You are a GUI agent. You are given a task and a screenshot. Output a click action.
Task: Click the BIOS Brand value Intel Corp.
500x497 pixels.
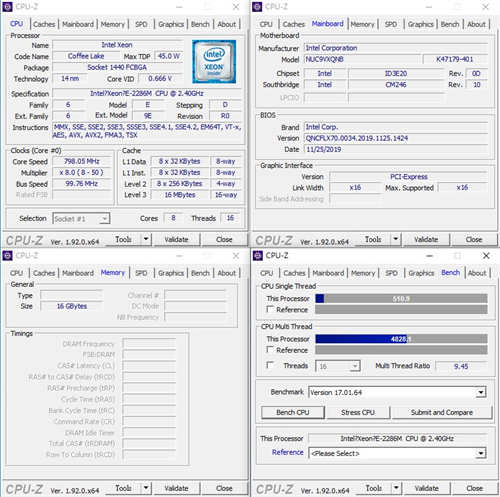397,127
